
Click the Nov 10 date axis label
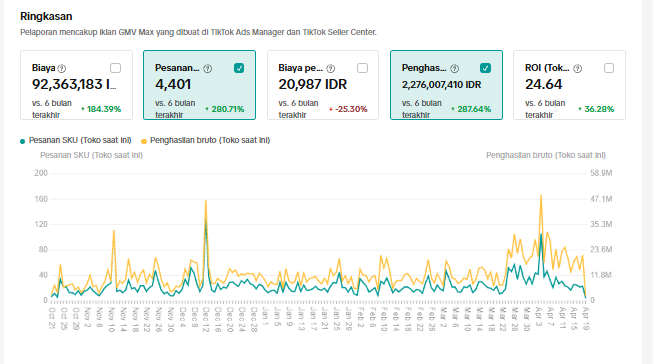coord(112,319)
